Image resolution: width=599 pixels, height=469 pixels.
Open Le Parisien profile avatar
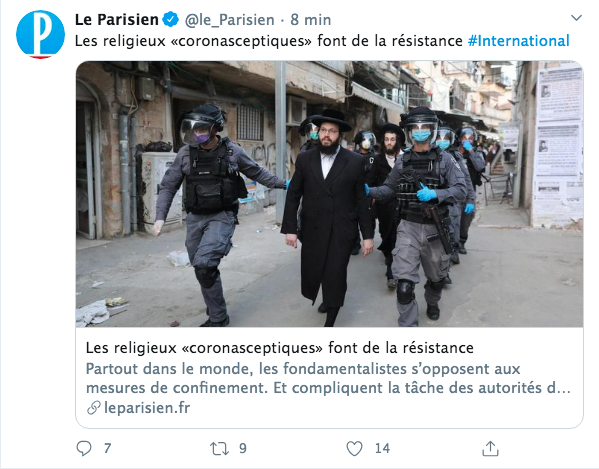(x=40, y=34)
